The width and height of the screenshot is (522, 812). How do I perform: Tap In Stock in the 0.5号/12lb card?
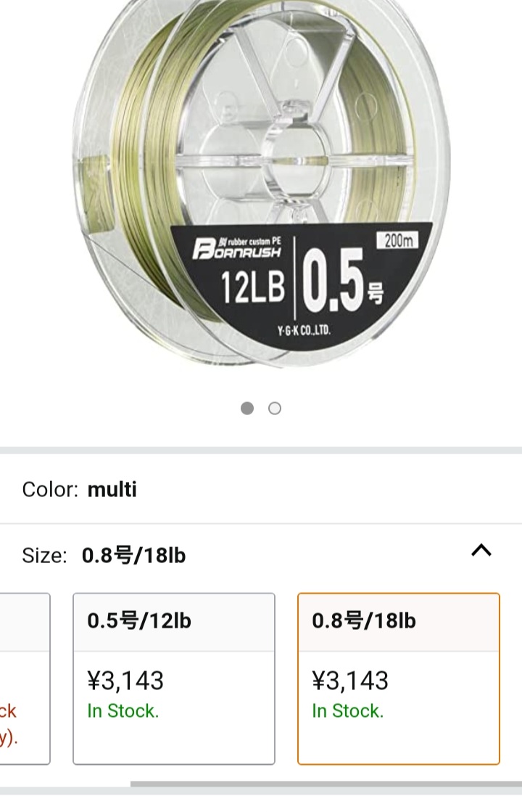tap(123, 711)
